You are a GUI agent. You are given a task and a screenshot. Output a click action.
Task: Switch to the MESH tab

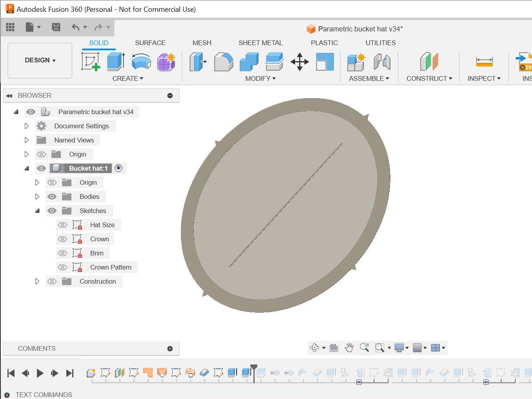(202, 43)
